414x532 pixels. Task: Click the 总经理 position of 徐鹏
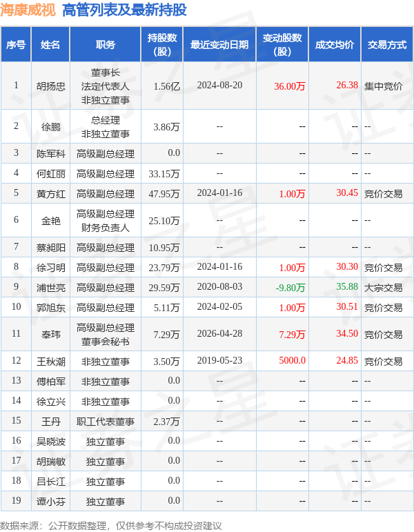(x=105, y=121)
